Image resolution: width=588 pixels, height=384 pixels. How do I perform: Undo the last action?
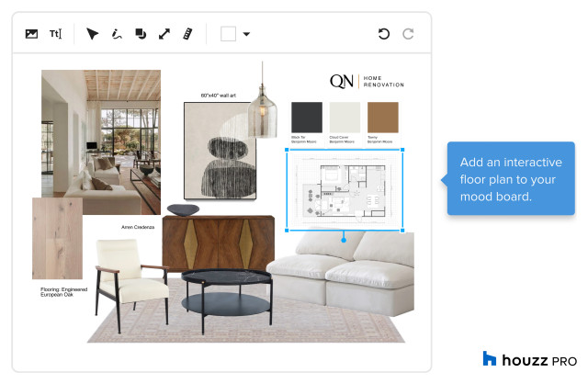tap(384, 34)
